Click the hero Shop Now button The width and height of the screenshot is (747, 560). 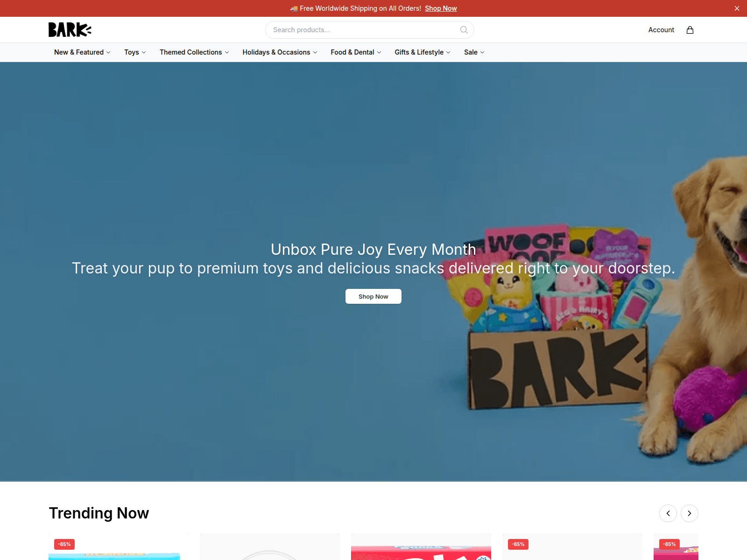373,296
